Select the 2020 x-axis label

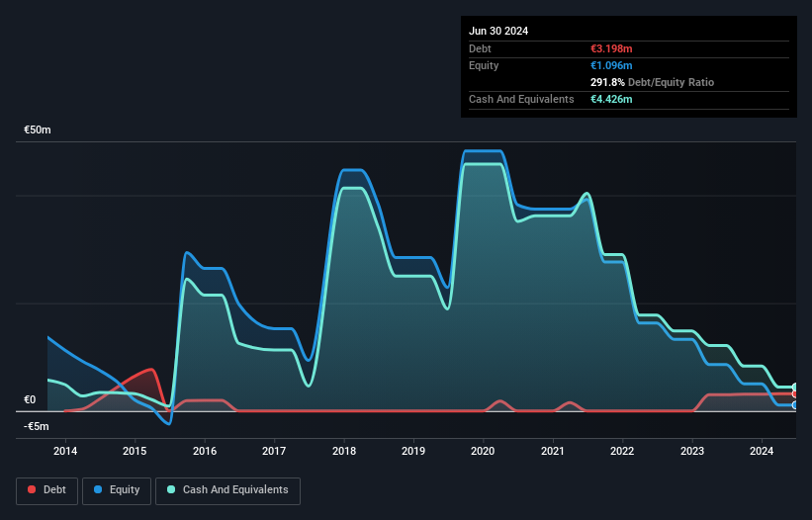[483, 451]
